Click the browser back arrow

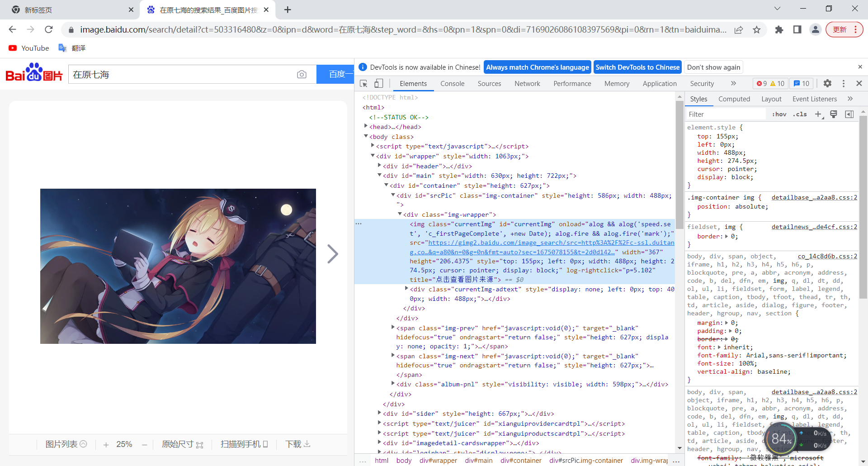coord(12,29)
